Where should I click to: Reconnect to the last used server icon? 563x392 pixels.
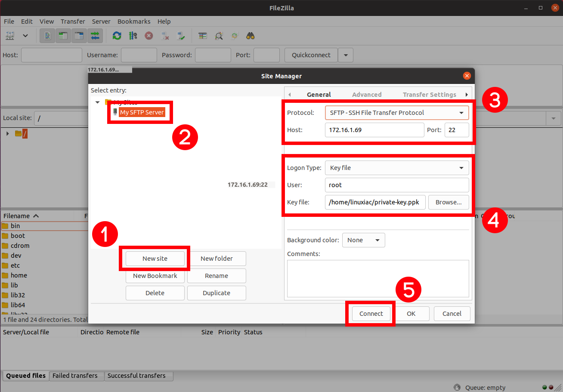point(181,35)
